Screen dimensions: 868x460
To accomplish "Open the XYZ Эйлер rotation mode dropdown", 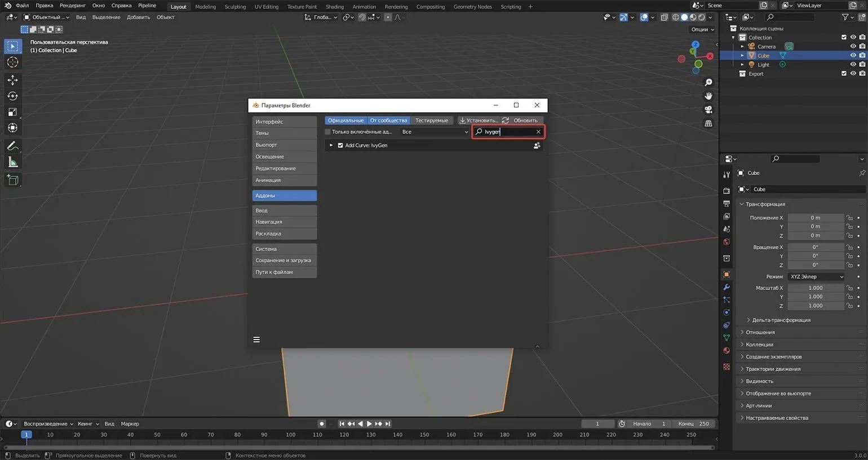I will 816,276.
